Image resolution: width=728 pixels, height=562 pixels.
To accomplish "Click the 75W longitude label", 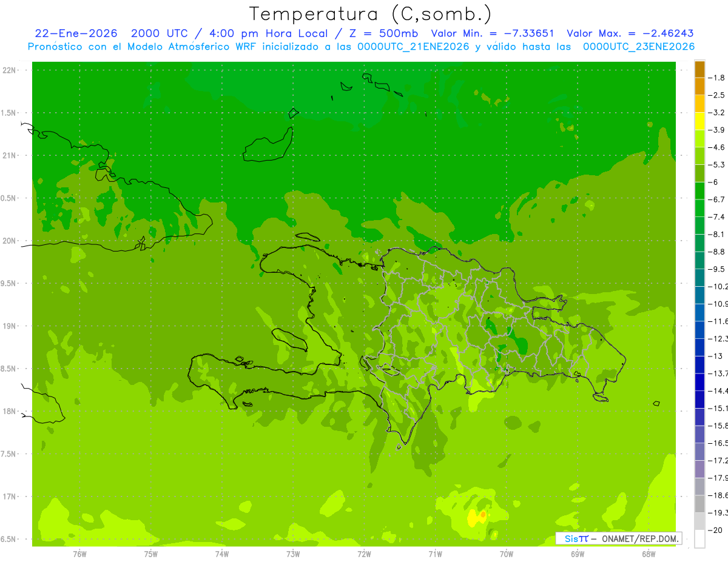I will [151, 554].
